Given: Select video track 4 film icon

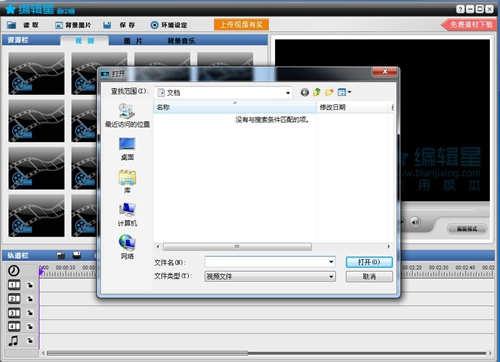Looking at the screenshot, I should click(14, 326).
